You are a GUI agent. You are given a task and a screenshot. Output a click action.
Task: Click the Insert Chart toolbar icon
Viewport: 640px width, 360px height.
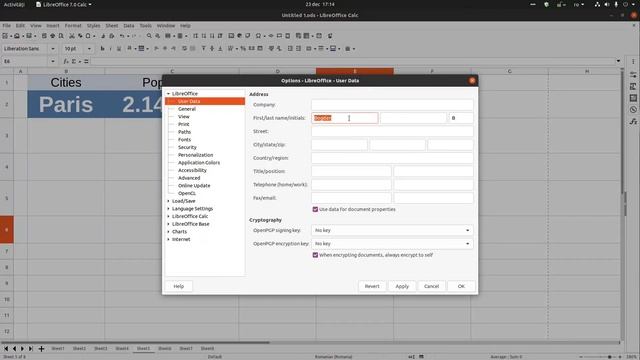[x=240, y=36]
